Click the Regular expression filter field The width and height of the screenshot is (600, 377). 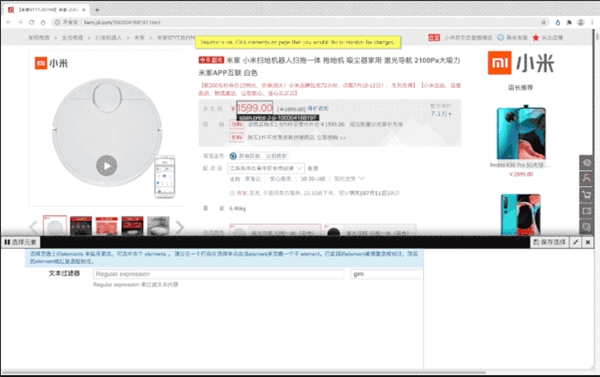coord(219,274)
